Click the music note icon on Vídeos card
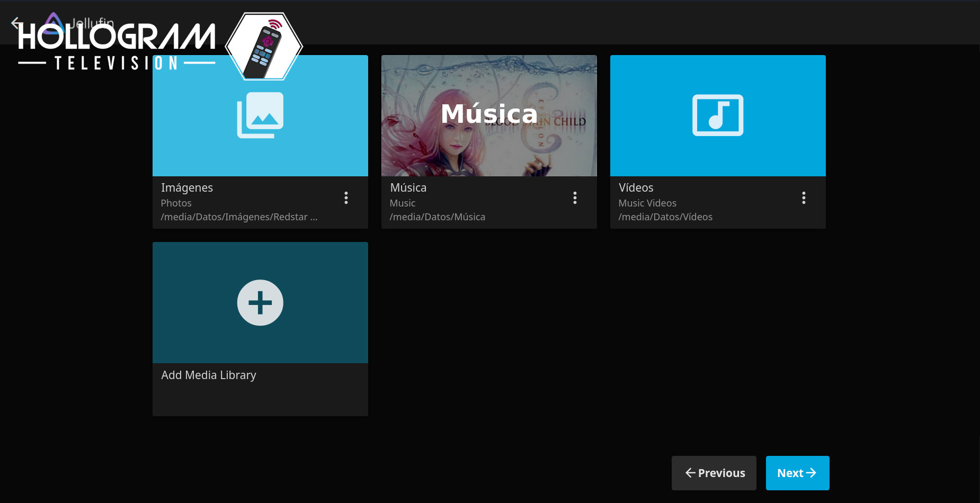 [x=718, y=115]
